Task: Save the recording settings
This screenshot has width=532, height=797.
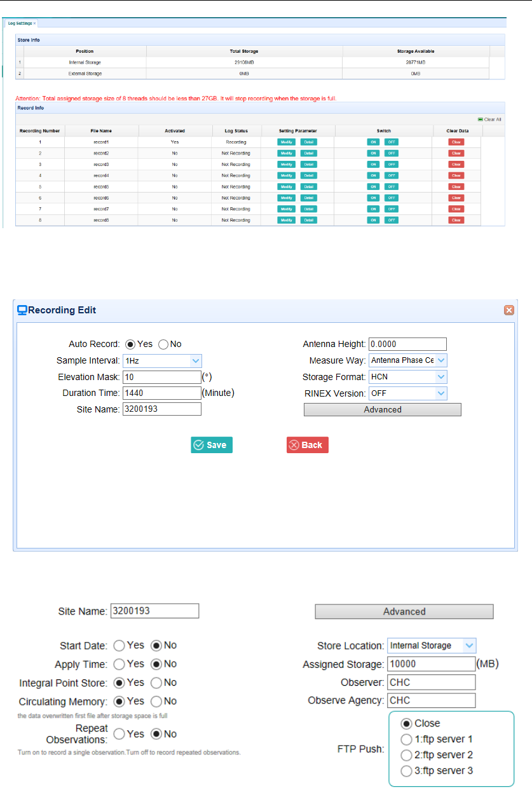Action: (x=212, y=445)
